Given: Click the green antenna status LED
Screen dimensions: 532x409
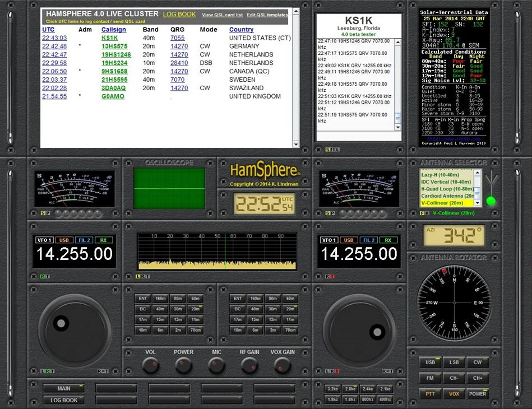Looking at the screenshot, I should (x=491, y=201).
